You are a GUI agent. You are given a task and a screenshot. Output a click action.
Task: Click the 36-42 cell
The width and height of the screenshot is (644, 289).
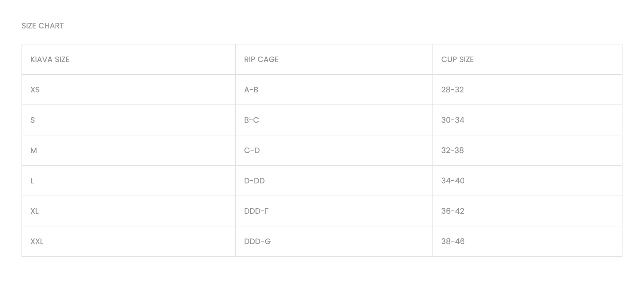pyautogui.click(x=453, y=211)
